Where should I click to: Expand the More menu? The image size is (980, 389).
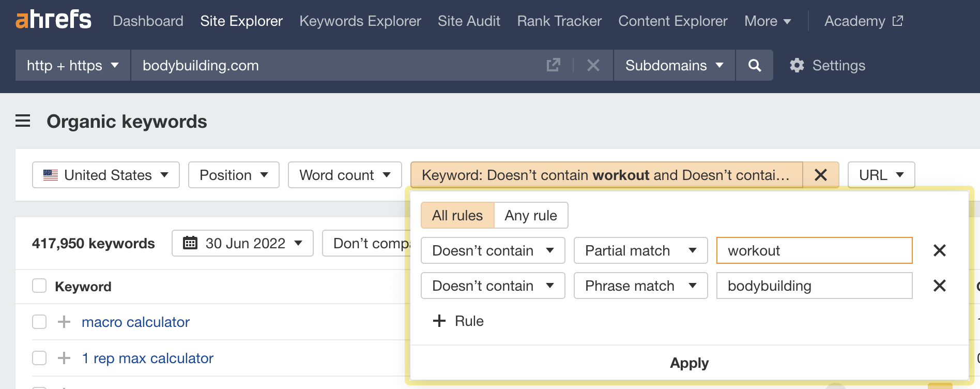point(768,21)
